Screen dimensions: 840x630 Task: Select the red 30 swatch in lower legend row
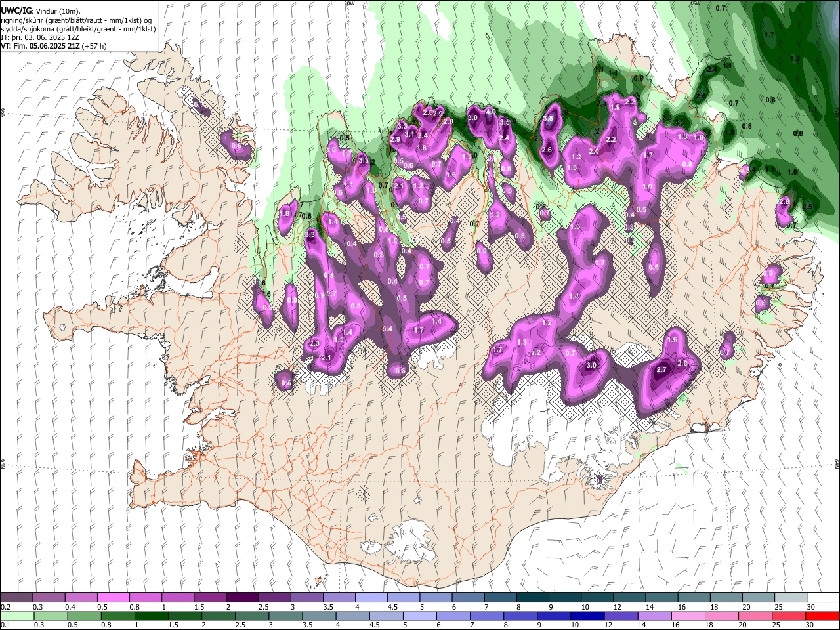coord(822,616)
